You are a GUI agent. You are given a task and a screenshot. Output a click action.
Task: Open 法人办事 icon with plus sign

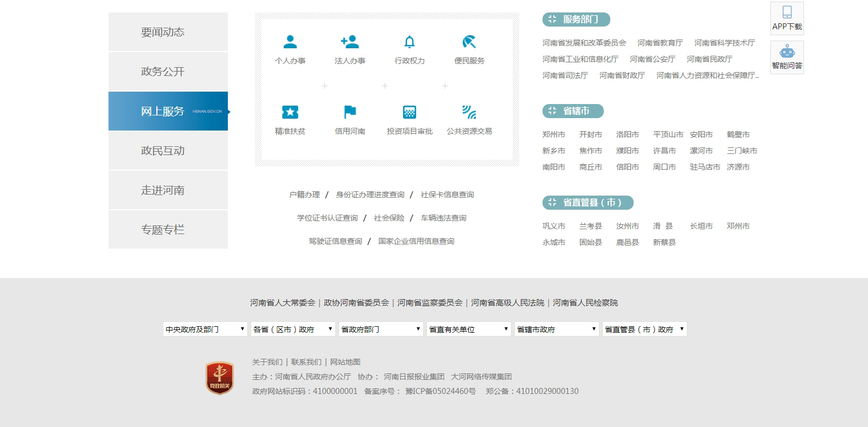click(350, 42)
